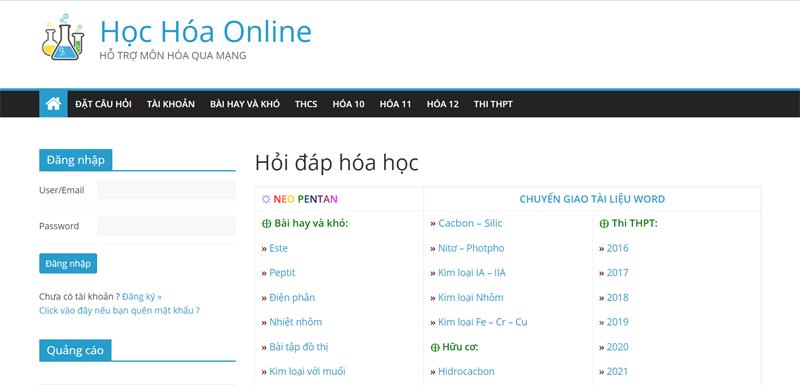This screenshot has height=385, width=800.
Task: Open the Nhiệt nhôm topic link
Action: (296, 322)
